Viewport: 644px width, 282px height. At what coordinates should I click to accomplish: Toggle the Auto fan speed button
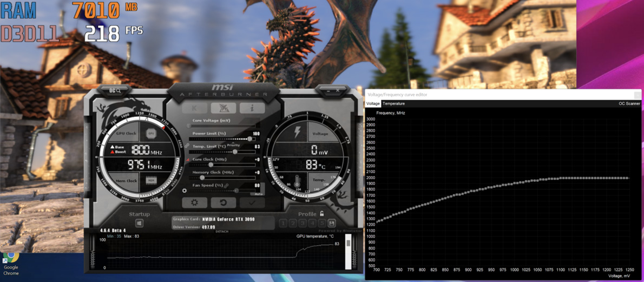(258, 194)
